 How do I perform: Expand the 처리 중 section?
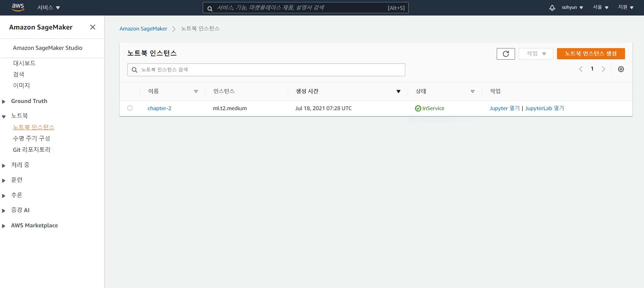point(4,166)
